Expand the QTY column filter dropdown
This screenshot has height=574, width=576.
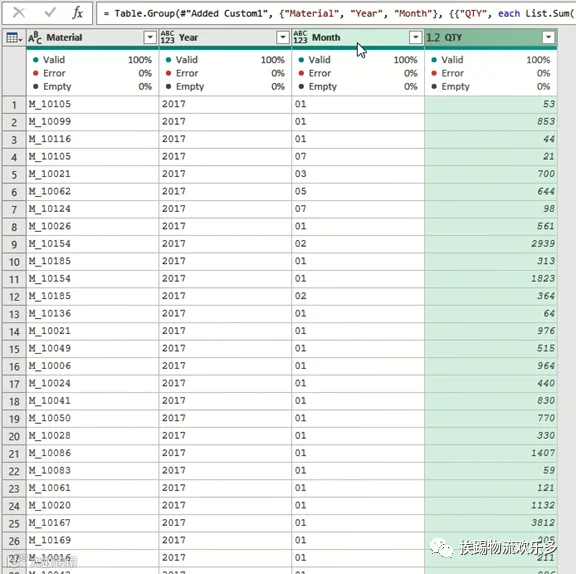click(548, 37)
